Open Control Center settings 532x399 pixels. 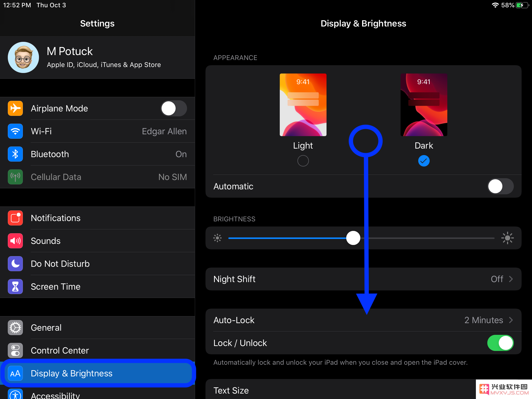click(97, 350)
